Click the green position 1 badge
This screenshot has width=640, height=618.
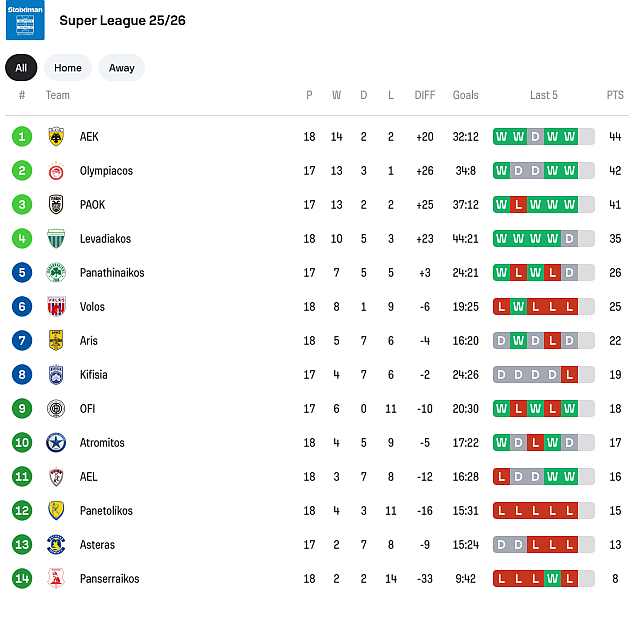23,137
